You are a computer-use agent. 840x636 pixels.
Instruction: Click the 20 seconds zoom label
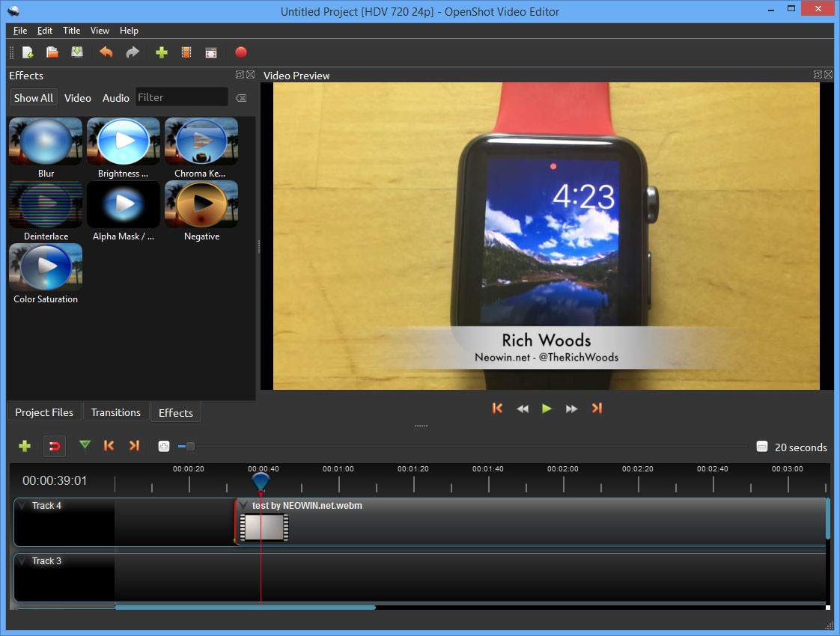pos(800,447)
